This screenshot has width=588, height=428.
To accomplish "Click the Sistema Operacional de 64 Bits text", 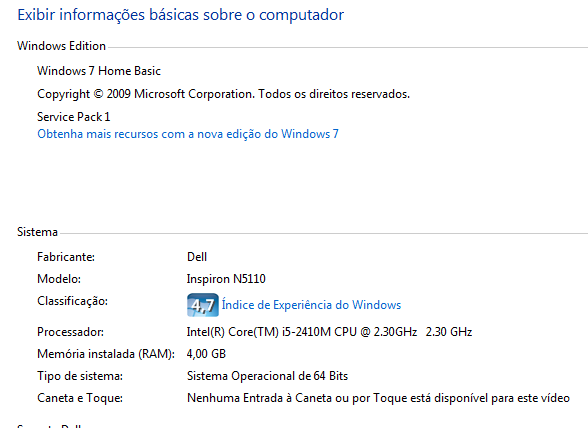I will [267, 376].
